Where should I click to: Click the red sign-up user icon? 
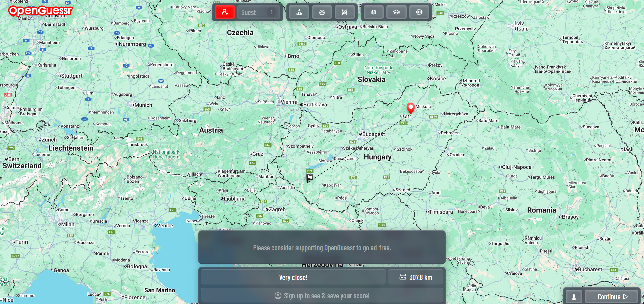pos(225,12)
